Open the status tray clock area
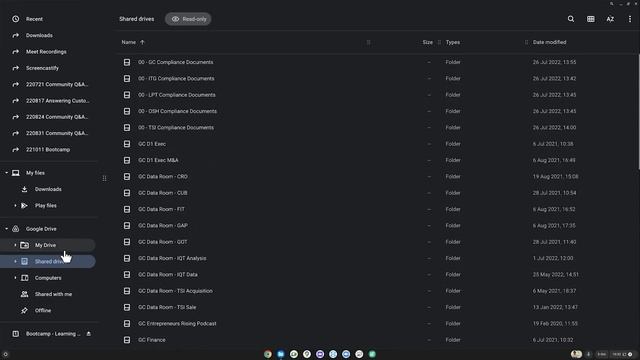Screen dimensions: 640x360 point(622,354)
